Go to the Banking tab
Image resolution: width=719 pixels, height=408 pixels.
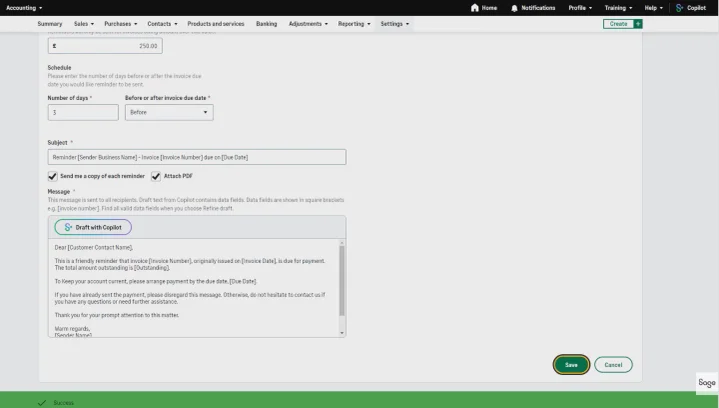[266, 24]
